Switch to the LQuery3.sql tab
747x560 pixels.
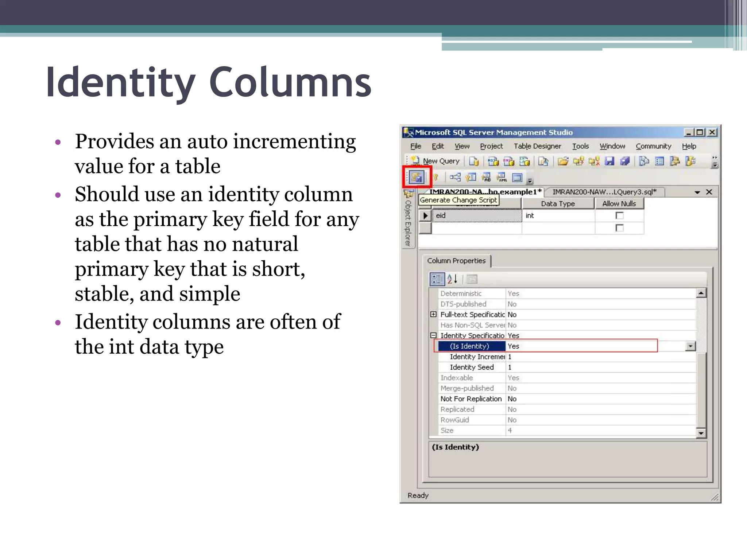coord(604,192)
